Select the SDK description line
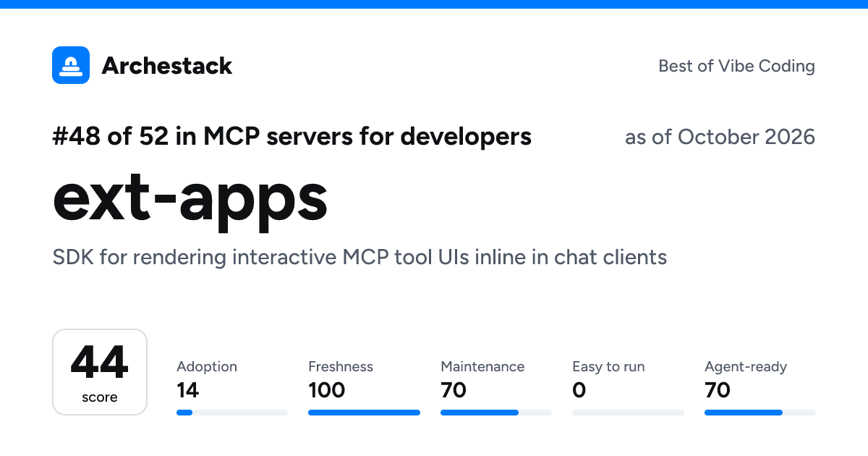 [x=359, y=257]
